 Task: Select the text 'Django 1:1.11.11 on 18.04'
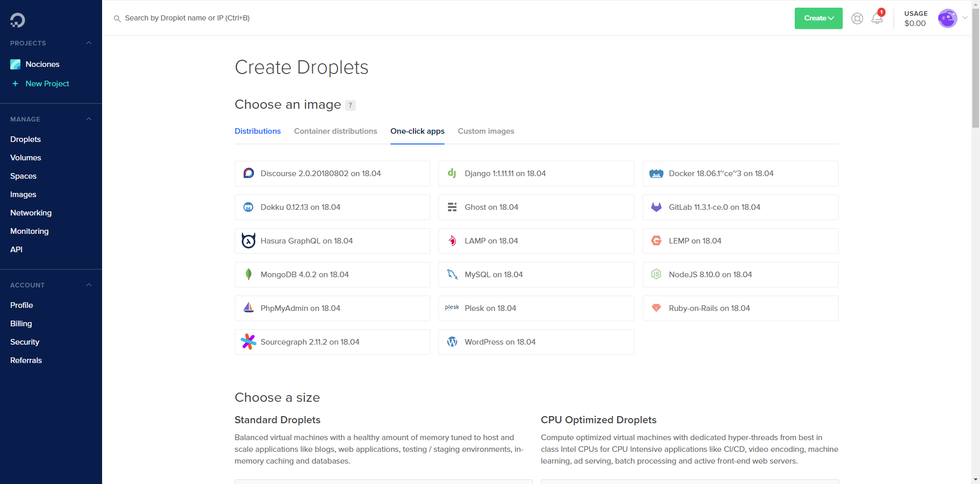(505, 174)
